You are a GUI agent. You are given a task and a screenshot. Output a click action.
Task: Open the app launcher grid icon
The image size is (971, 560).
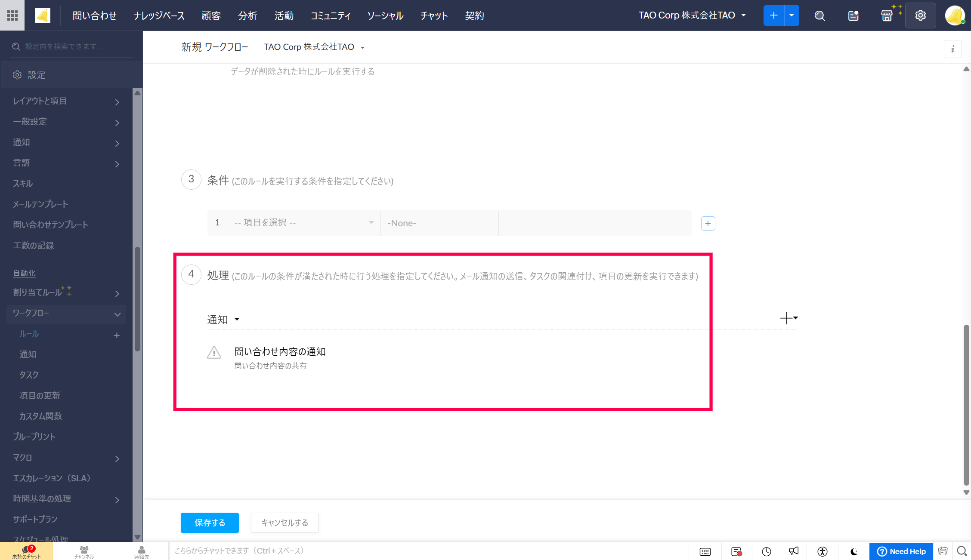tap(12, 15)
